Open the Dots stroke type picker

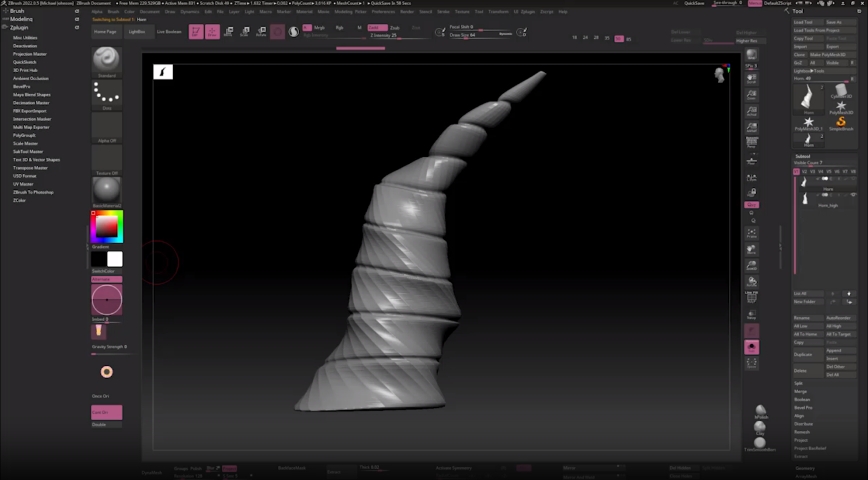[x=107, y=93]
